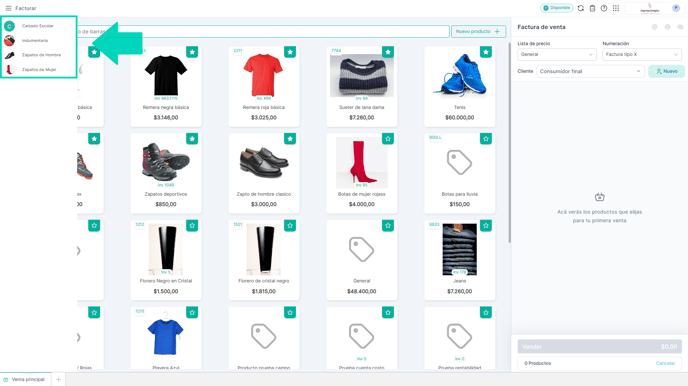Click the General product price $48.400,00
This screenshot has height=386, width=688.
click(x=362, y=291)
